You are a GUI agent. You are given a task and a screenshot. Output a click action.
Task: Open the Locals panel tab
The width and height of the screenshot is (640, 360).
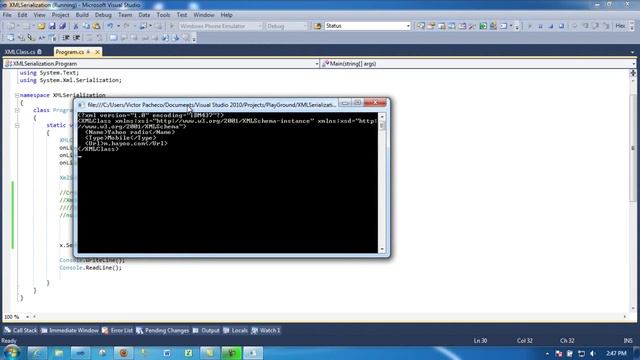pos(236,331)
